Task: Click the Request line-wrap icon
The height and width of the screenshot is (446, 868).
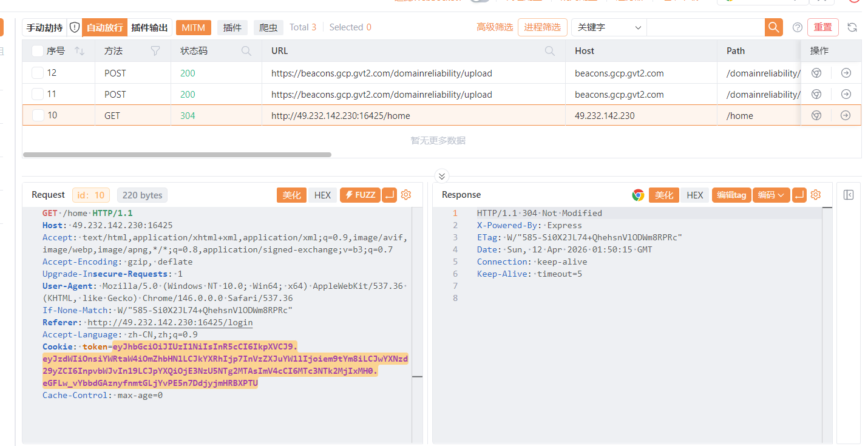Action: [390, 195]
